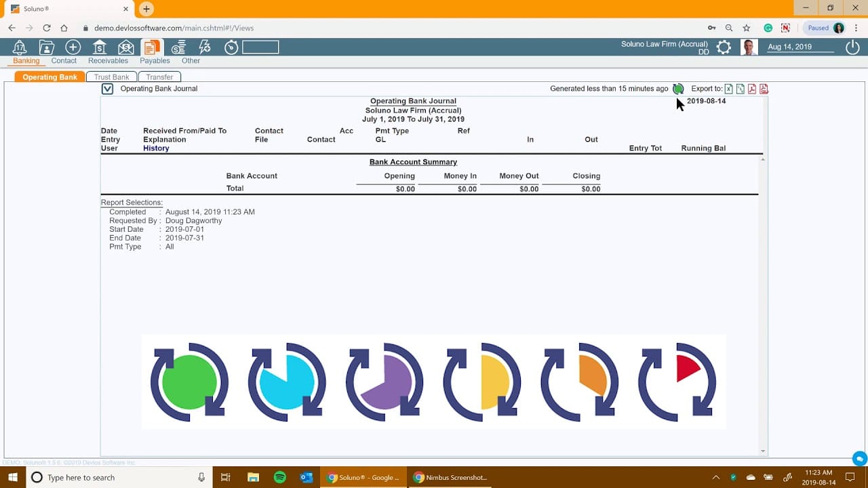Open the Receivables menu
The image size is (868, 488).
coord(108,61)
